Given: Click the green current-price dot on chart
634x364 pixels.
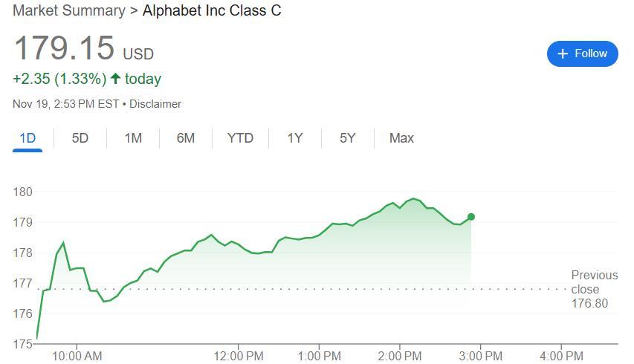Looking at the screenshot, I should pos(471,217).
